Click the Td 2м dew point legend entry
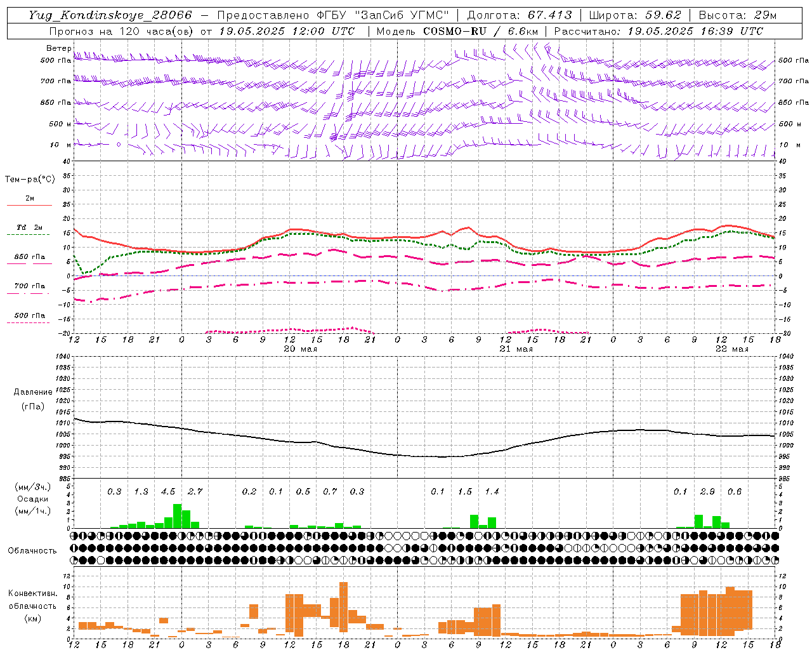 [x=30, y=230]
